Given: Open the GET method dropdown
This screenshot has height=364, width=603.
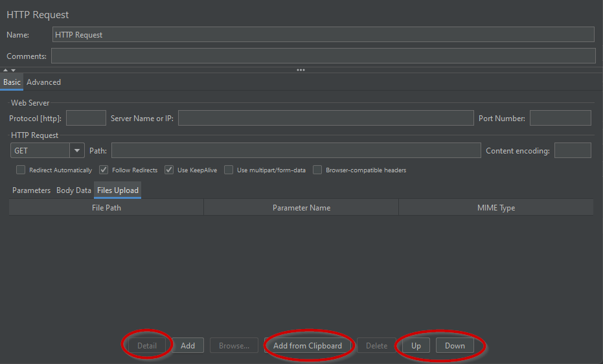Looking at the screenshot, I should 78,151.
